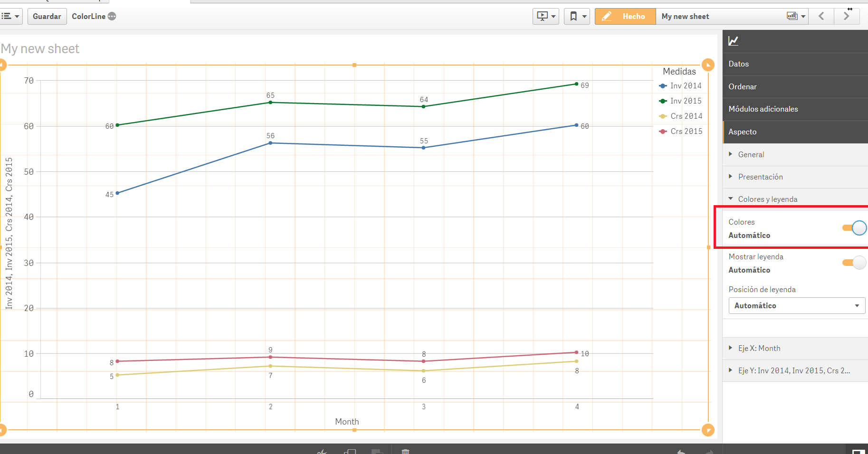The image size is (868, 454).
Task: Select the Inv 2014 data point labeled 45
Action: coord(117,193)
